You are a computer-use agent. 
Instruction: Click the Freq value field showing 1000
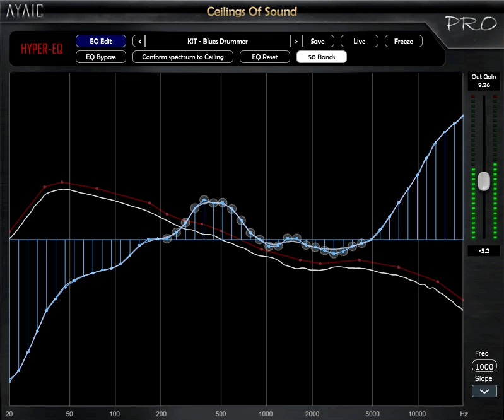tap(484, 367)
